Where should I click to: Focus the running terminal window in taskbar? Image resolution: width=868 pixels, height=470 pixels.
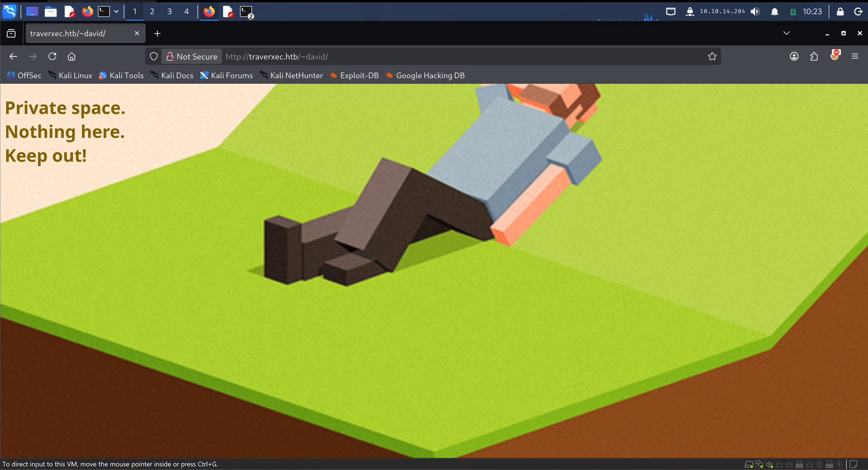[247, 12]
